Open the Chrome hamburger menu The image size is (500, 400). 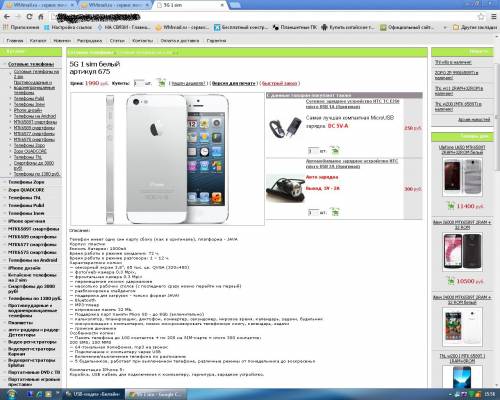[x=493, y=16]
